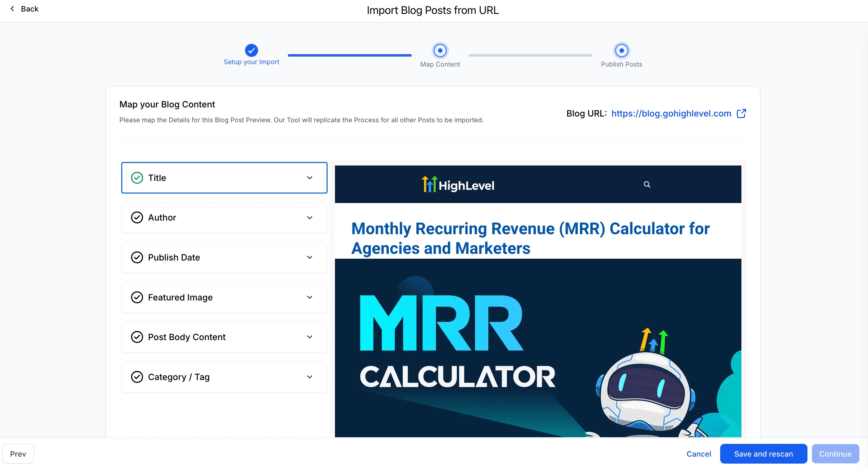
Task: Expand the Post Body Content chevron
Action: click(x=309, y=337)
